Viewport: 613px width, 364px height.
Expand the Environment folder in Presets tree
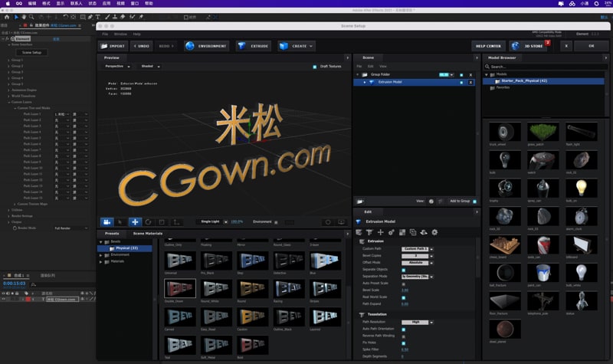point(101,255)
